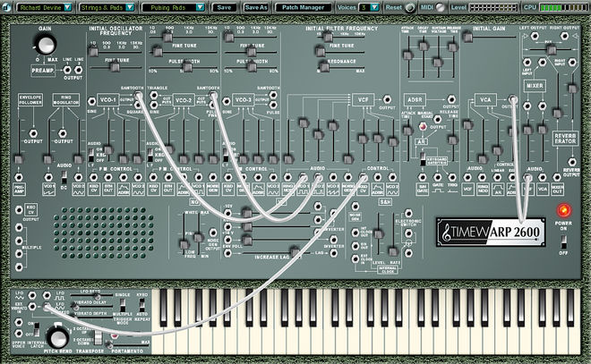Image resolution: width=591 pixels, height=364 pixels.
Task: Click the VCF output jack
Action: [387, 99]
